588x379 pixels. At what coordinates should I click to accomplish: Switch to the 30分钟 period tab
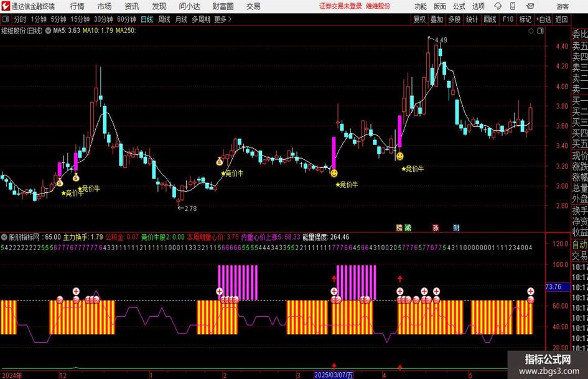[x=103, y=19]
